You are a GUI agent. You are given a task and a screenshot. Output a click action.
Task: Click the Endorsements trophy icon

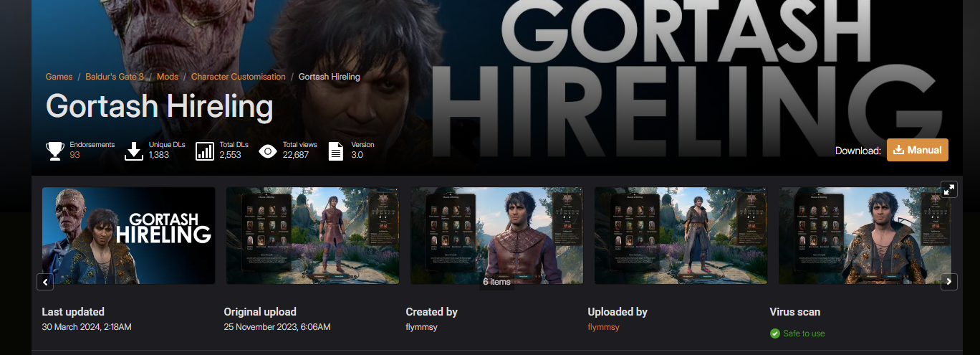coord(55,151)
